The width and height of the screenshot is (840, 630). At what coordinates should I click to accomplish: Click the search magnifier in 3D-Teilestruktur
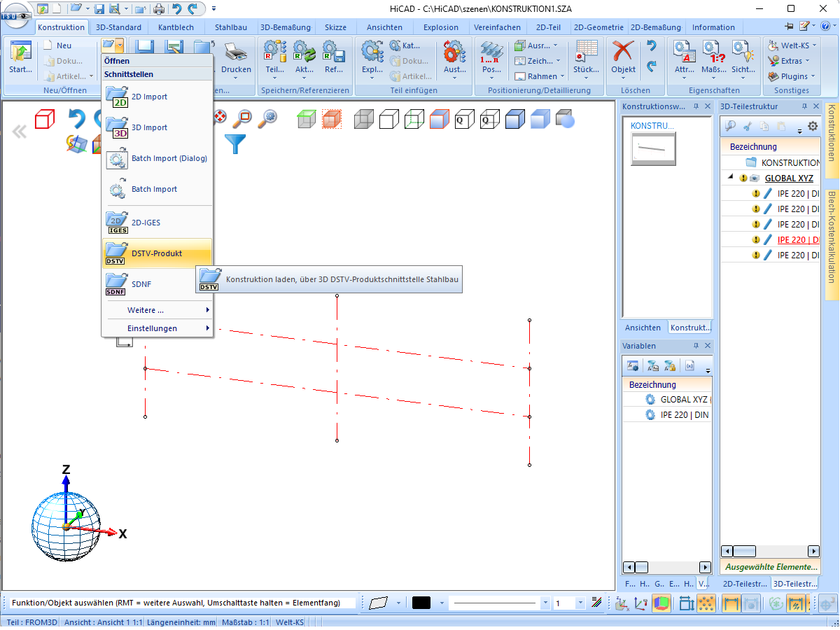(730, 127)
